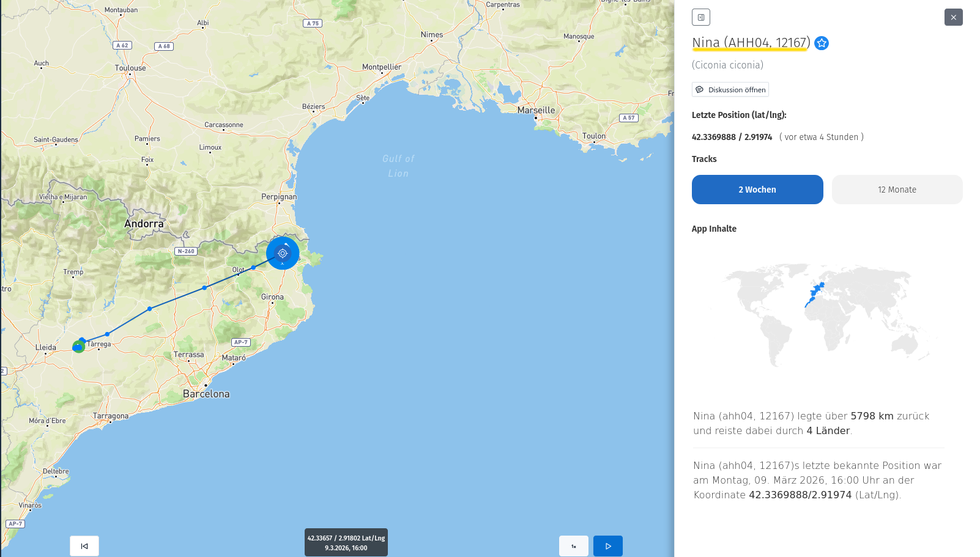This screenshot has height=557, width=980.
Task: Change playback speed using the 1x button
Action: pos(573,546)
